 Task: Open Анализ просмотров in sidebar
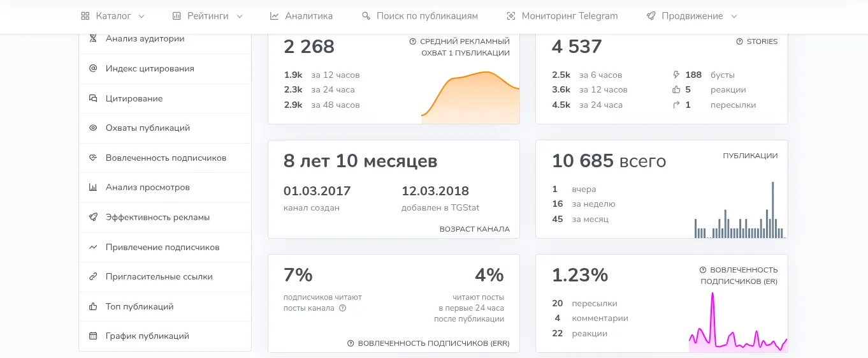pyautogui.click(x=164, y=188)
